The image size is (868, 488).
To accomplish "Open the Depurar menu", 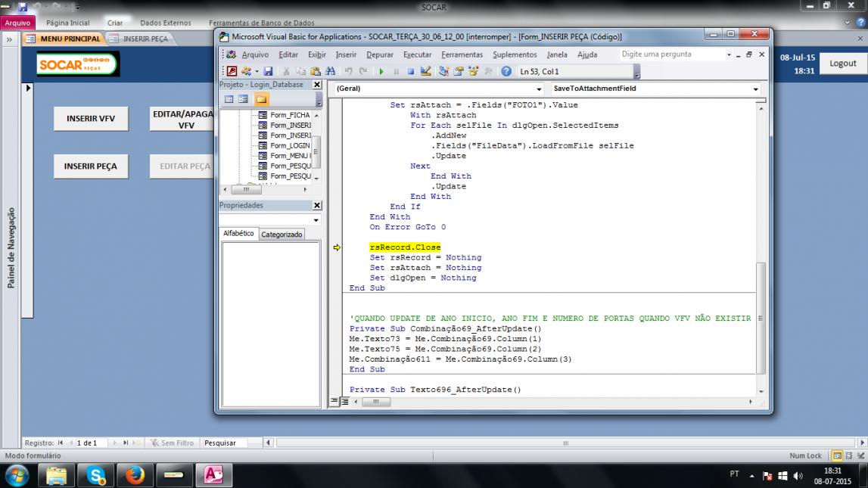I will tap(380, 54).
